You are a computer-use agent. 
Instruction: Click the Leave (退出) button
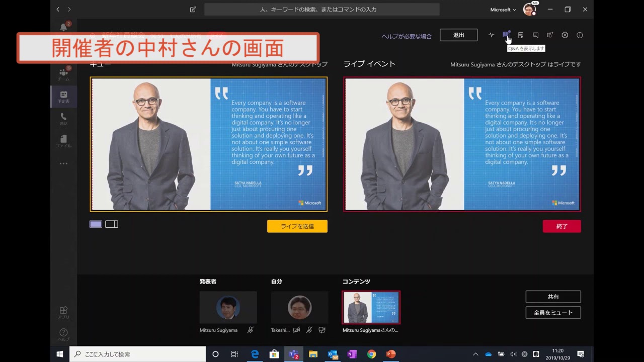point(459,35)
